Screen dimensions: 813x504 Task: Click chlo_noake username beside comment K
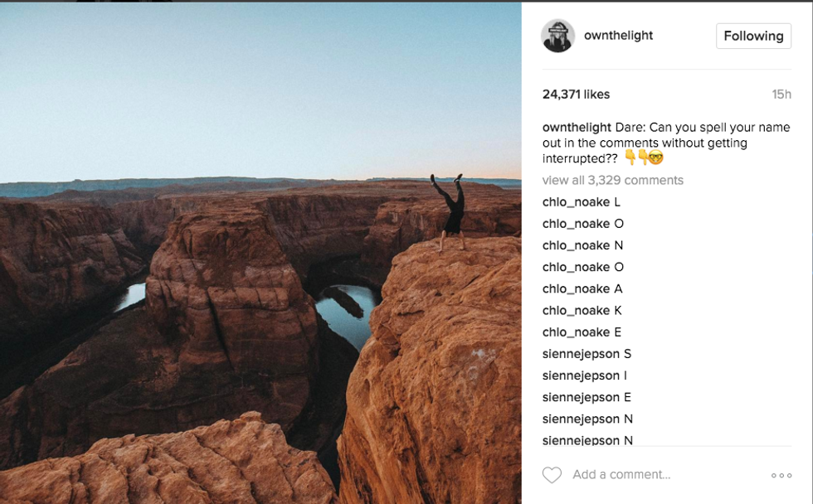click(x=576, y=311)
